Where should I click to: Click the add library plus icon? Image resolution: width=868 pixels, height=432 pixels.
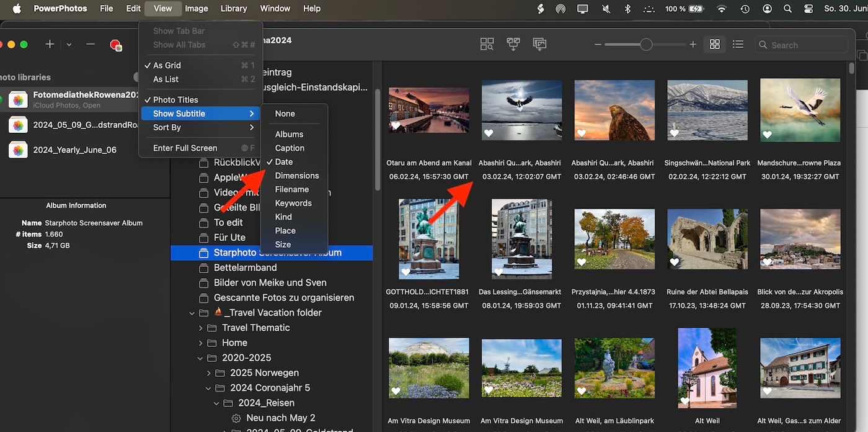50,45
